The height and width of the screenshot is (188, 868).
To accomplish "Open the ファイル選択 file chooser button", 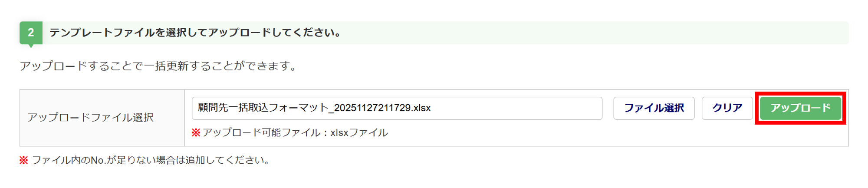I will 654,108.
